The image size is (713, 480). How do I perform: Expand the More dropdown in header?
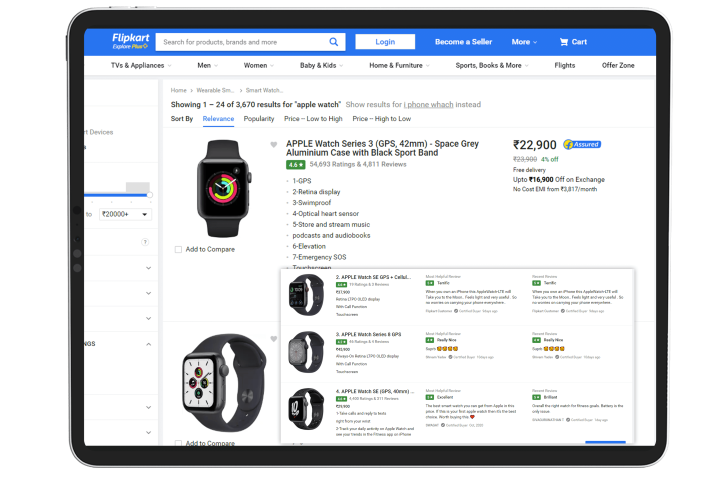click(524, 42)
